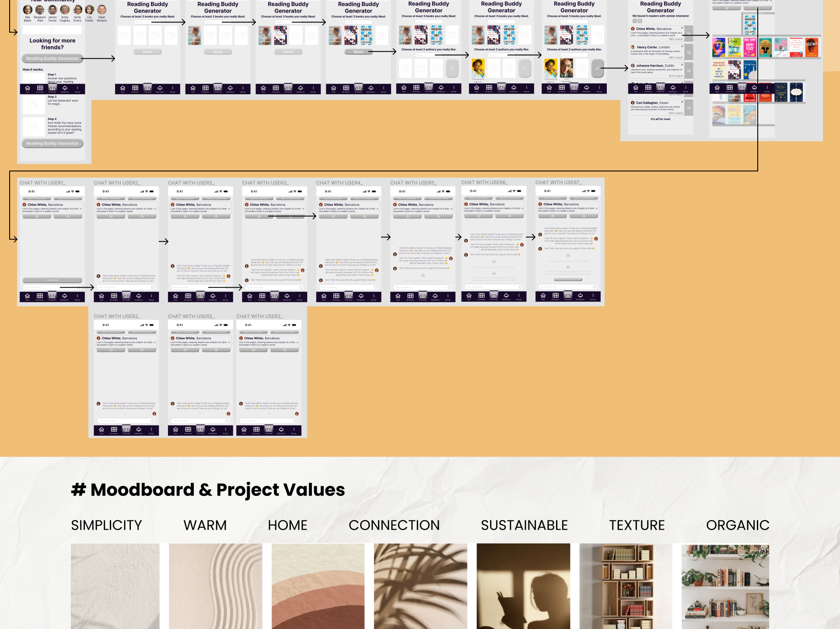The height and width of the screenshot is (629, 840).
Task: Click the 'How it works:' label
Action: click(x=33, y=70)
